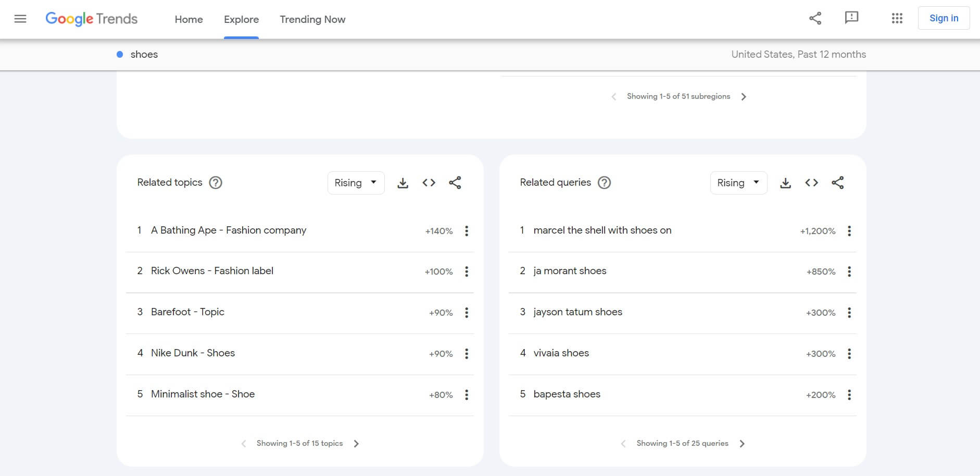
Task: Download Related queries CSV
Action: [785, 183]
